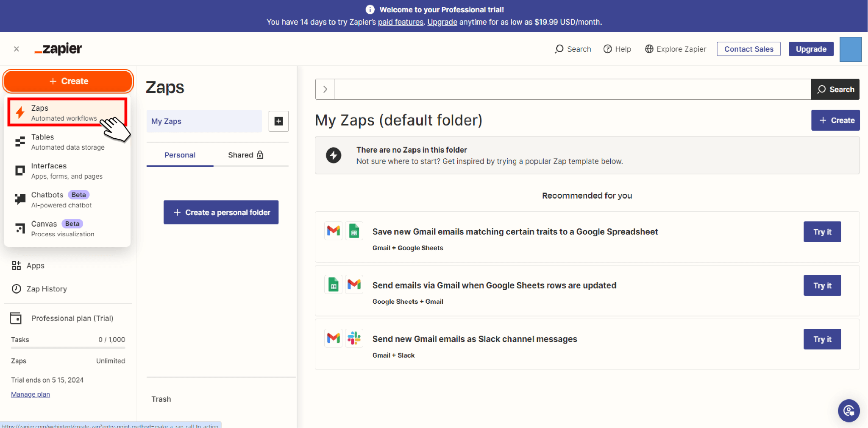Click the Interfaces icon in Create menu
This screenshot has width=868, height=428.
[x=20, y=171]
